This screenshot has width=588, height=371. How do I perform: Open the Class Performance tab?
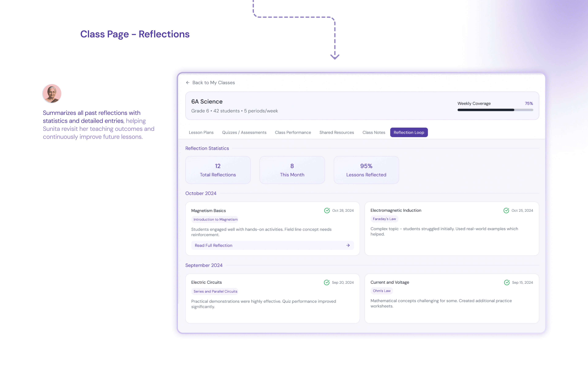293,132
